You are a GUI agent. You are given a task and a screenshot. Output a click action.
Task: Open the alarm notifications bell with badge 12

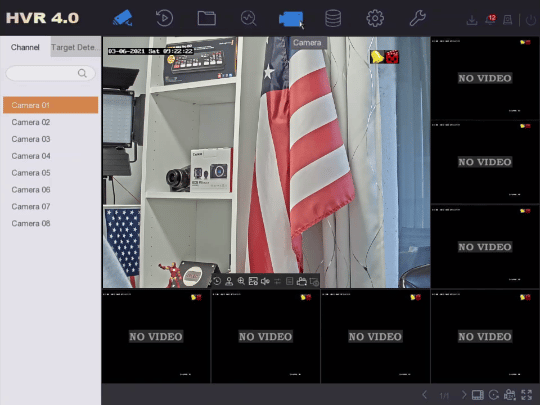(490, 19)
